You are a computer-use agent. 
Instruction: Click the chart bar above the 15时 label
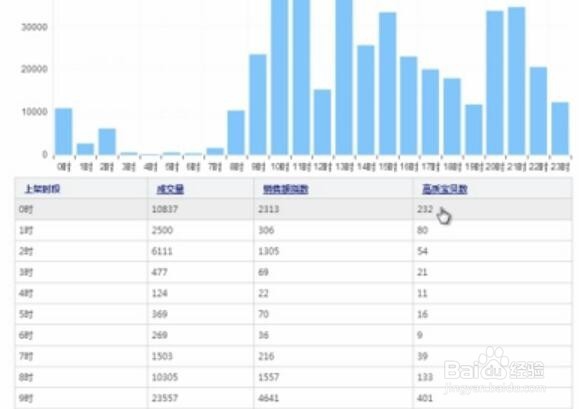tap(387, 83)
